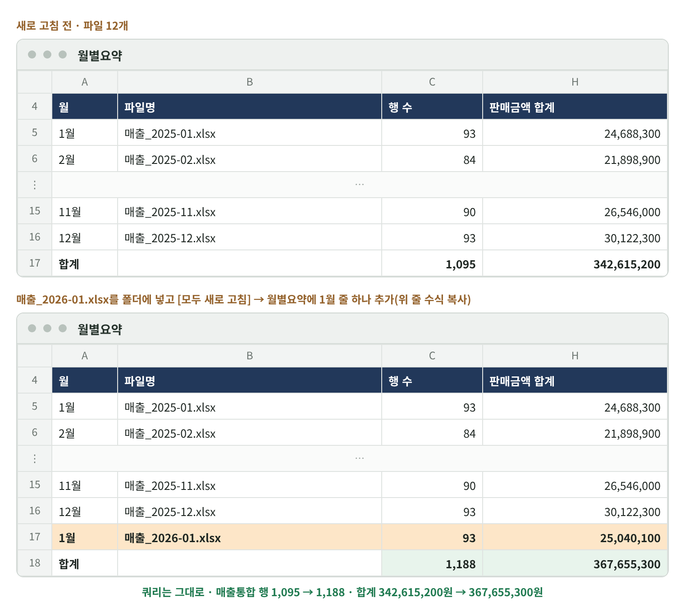
Task: Select column C header in the after-refresh window
Action: pos(432,356)
